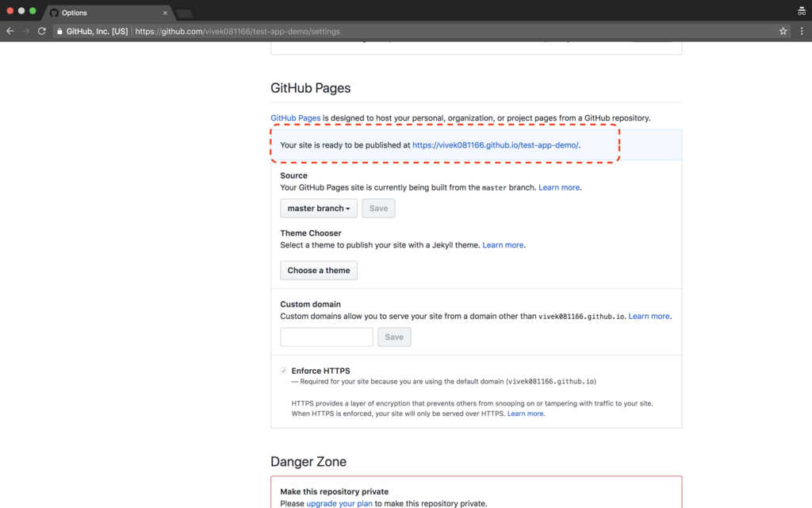
Task: Click the Source heading
Action: pyautogui.click(x=293, y=175)
